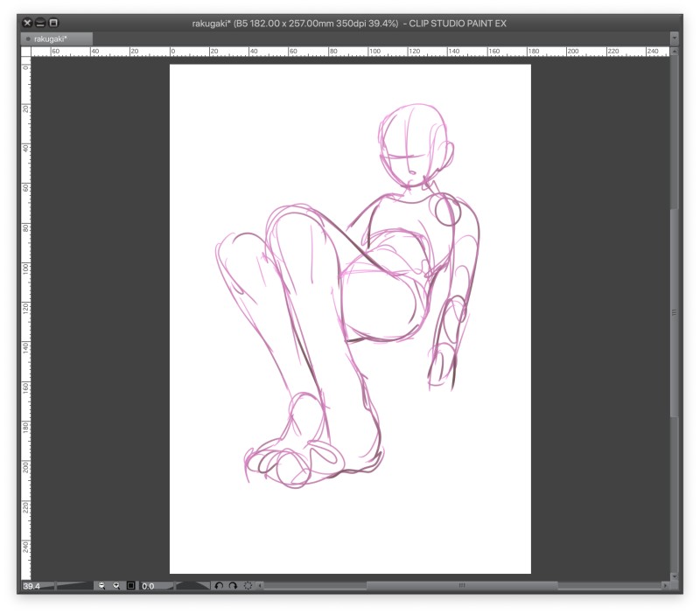The width and height of the screenshot is (700, 614).
Task: Adjust the canvas rotation slider
Action: click(x=191, y=585)
